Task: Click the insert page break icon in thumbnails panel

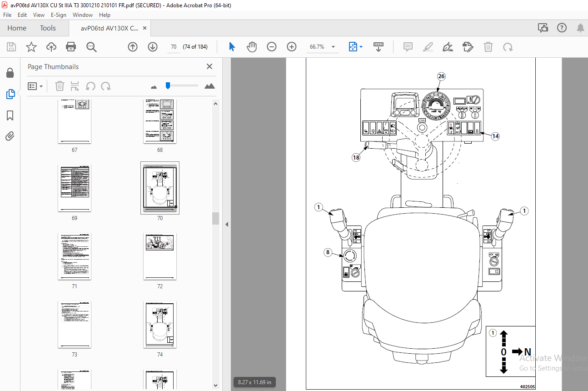Action: [x=75, y=86]
